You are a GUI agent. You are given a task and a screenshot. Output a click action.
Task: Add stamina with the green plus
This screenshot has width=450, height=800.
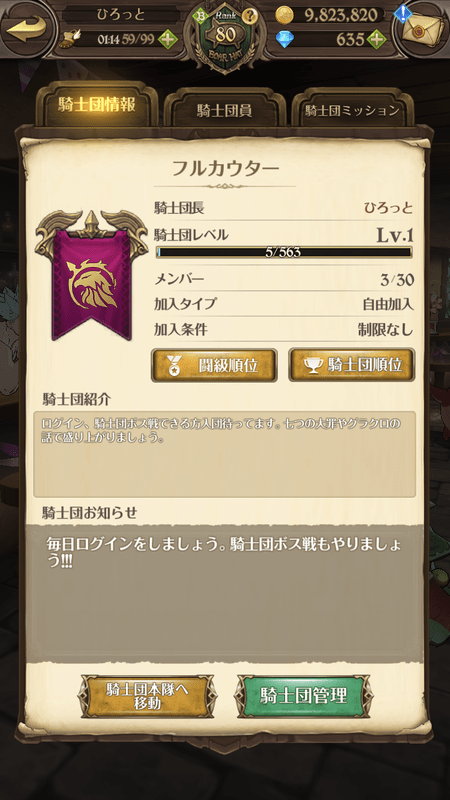pyautogui.click(x=167, y=39)
